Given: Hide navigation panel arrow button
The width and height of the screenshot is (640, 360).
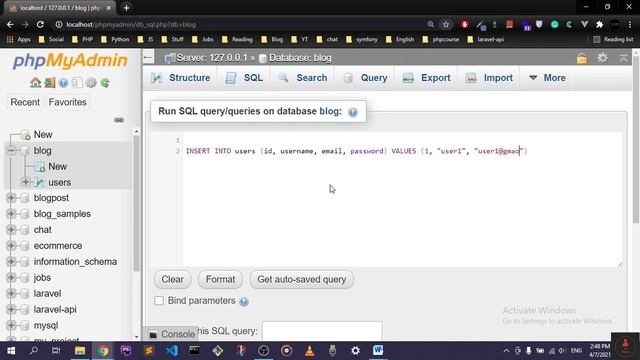Looking at the screenshot, I should coord(148,58).
